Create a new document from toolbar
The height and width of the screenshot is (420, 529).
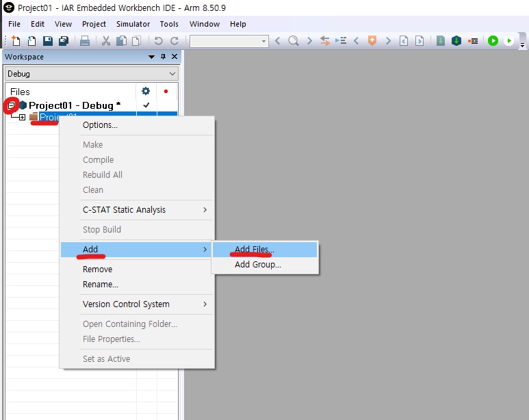click(x=16, y=41)
